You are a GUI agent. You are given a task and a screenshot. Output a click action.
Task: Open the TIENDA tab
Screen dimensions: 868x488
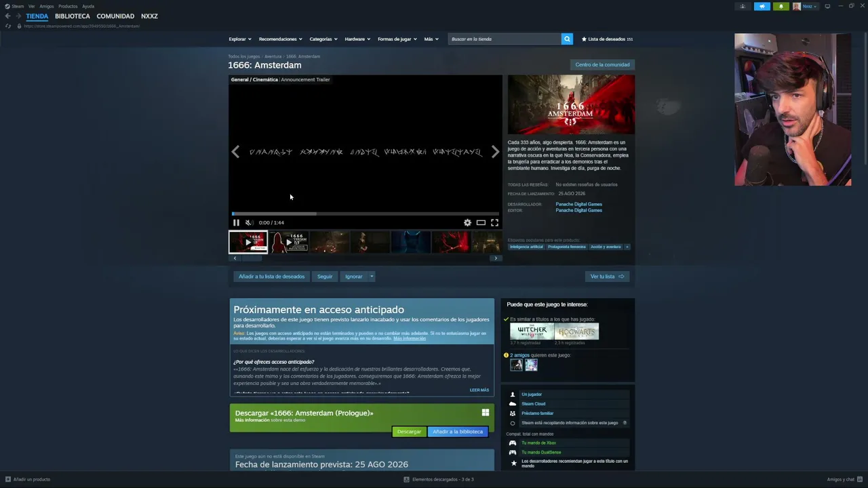pyautogui.click(x=37, y=16)
